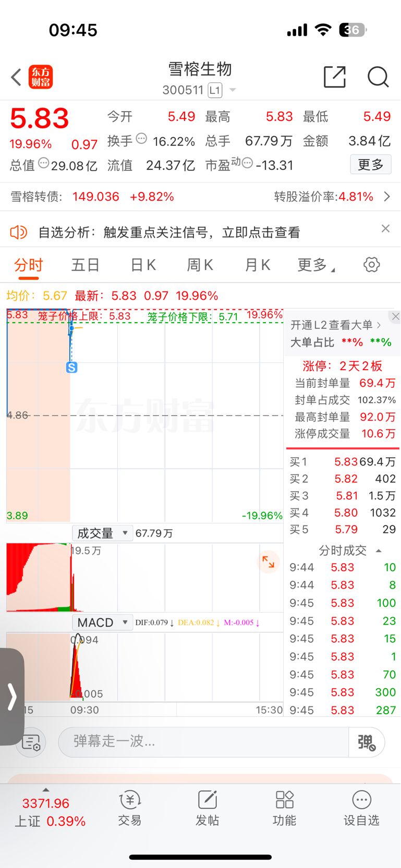Tap the 设自选 add watchlist icon
This screenshot has width=401, height=868.
coord(361,808)
